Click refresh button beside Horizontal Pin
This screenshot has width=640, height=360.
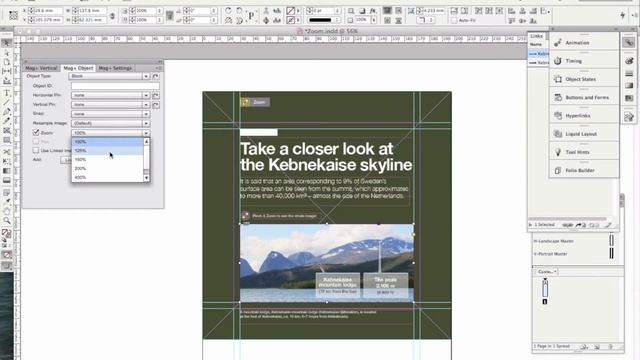(x=156, y=95)
